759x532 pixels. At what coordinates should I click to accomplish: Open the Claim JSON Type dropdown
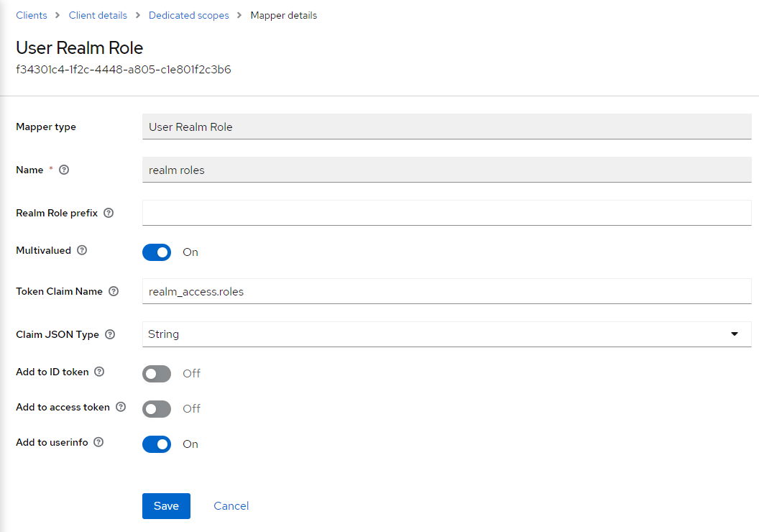point(735,334)
